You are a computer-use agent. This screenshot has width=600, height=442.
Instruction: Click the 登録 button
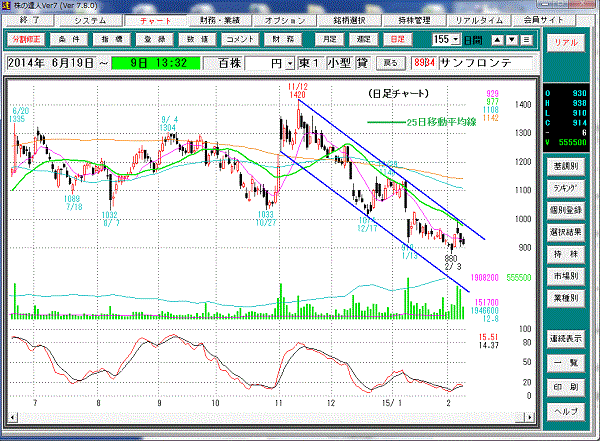coord(155,39)
